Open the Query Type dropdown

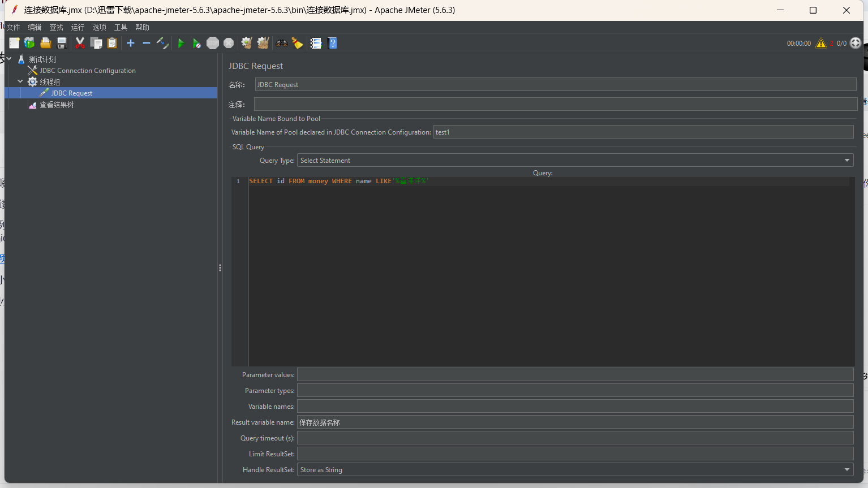(575, 161)
